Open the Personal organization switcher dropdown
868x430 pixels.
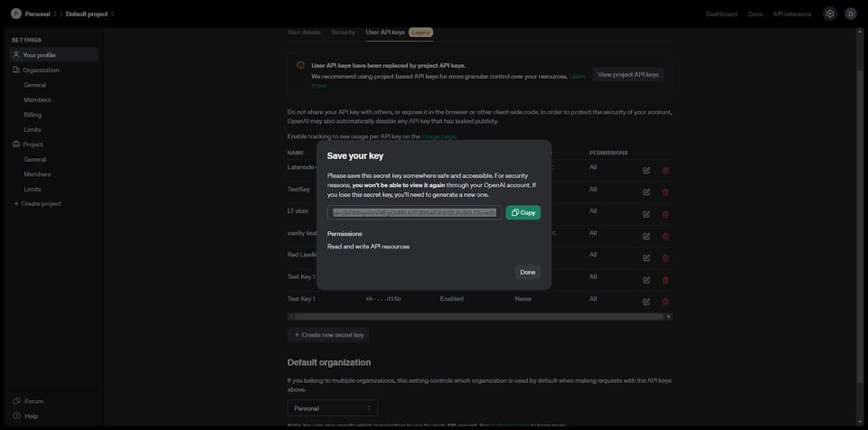[41, 14]
